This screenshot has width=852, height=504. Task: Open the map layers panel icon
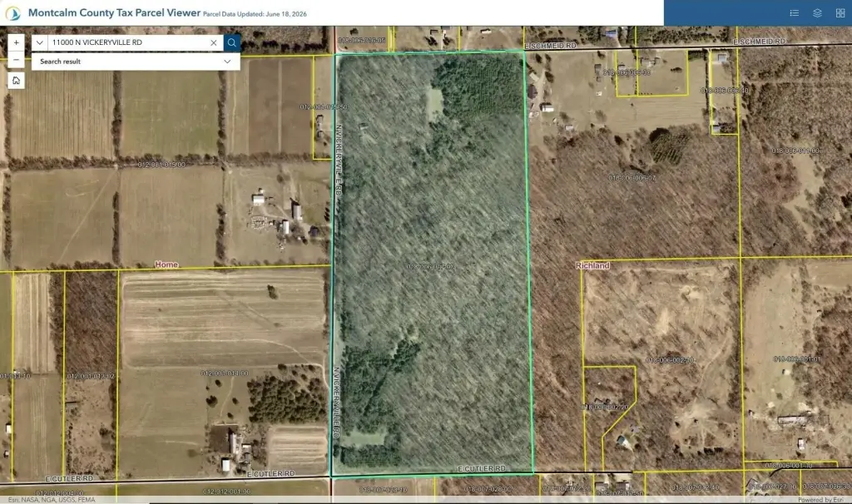[817, 13]
